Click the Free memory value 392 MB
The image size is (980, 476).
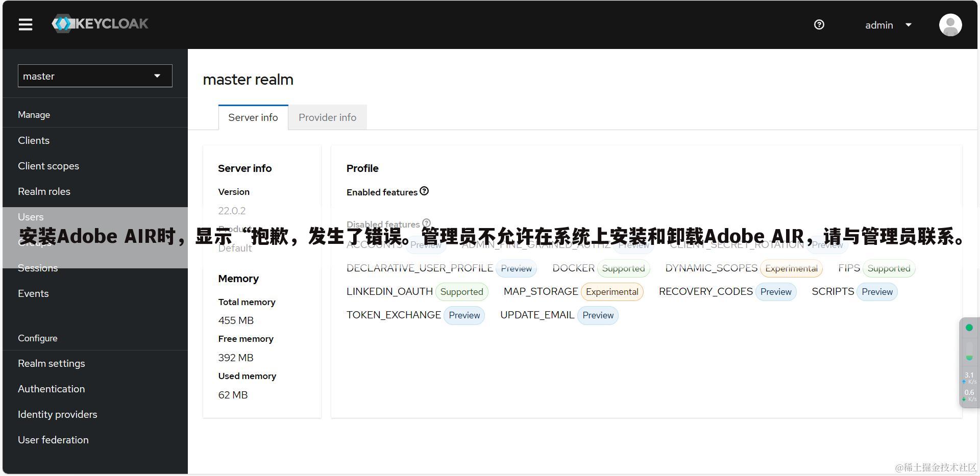tap(236, 358)
